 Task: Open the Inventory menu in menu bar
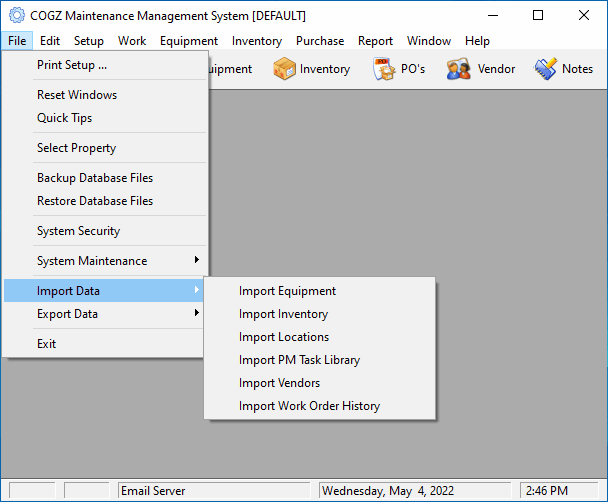(257, 41)
